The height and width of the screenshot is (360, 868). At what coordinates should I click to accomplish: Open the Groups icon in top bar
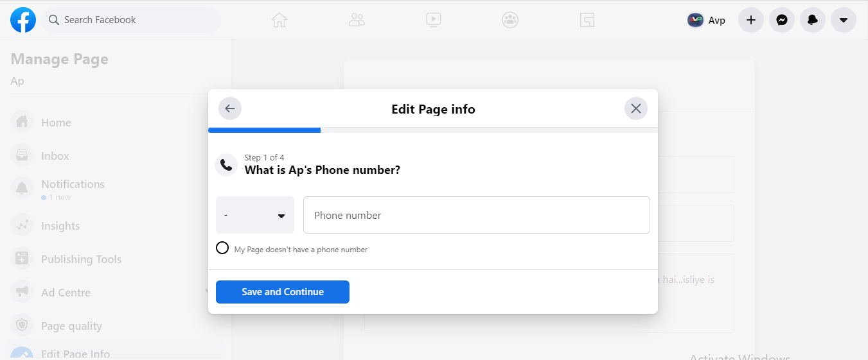[510, 20]
